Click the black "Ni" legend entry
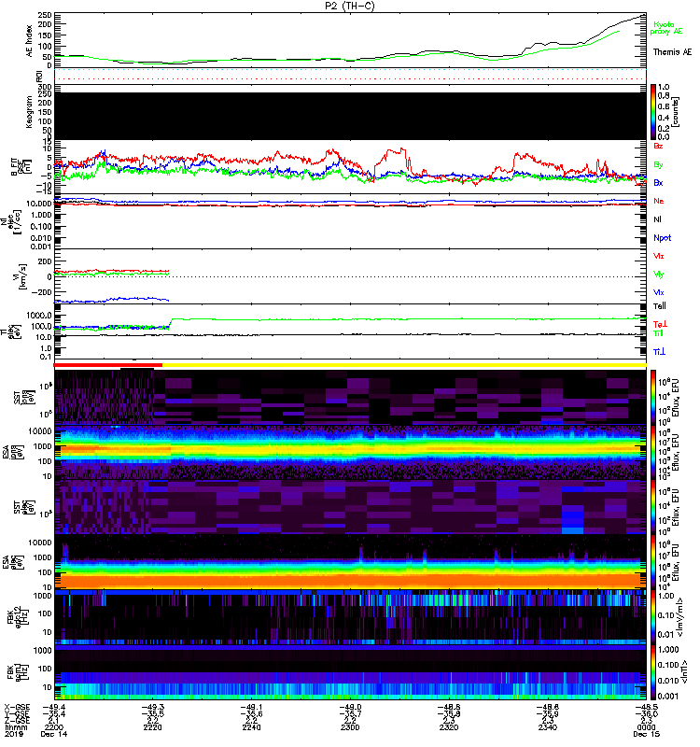Viewport: 700px width, 747px height. click(x=657, y=219)
